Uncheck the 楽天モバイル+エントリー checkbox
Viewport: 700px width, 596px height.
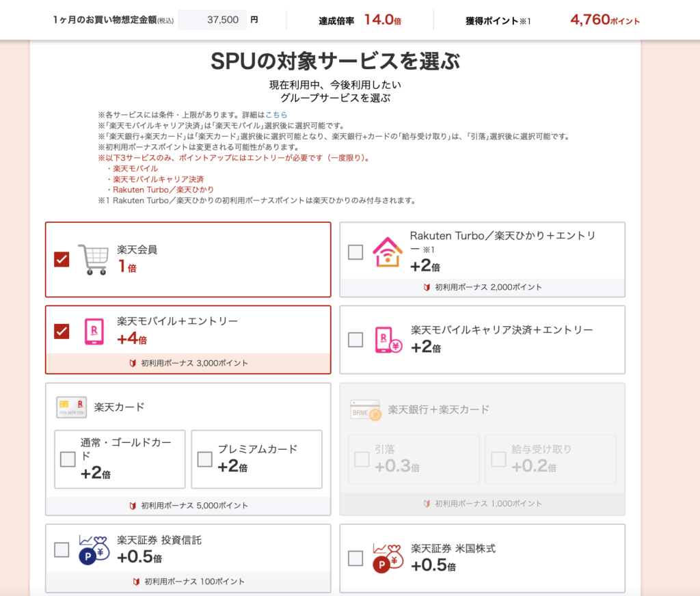pyautogui.click(x=62, y=331)
